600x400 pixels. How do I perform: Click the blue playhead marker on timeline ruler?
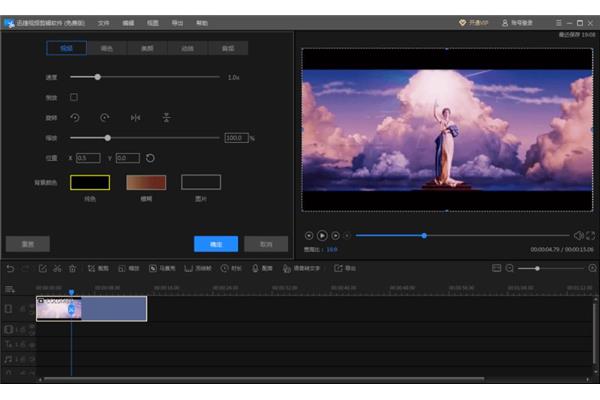point(72,292)
